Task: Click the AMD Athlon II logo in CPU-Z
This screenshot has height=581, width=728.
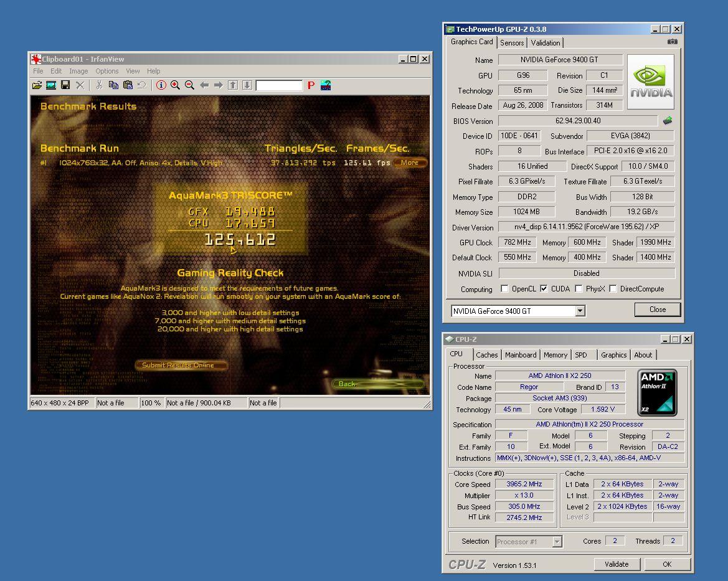Action: 657,392
